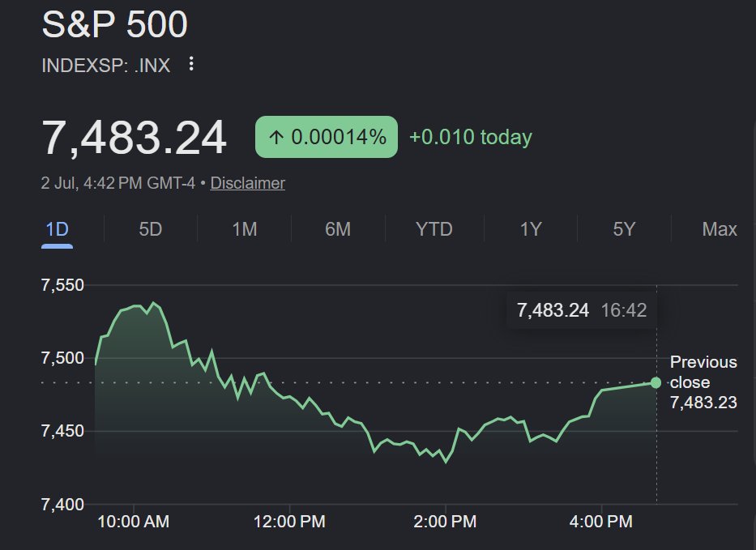Switch to the 5Y range tab
The height and width of the screenshot is (550, 756).
coord(625,229)
